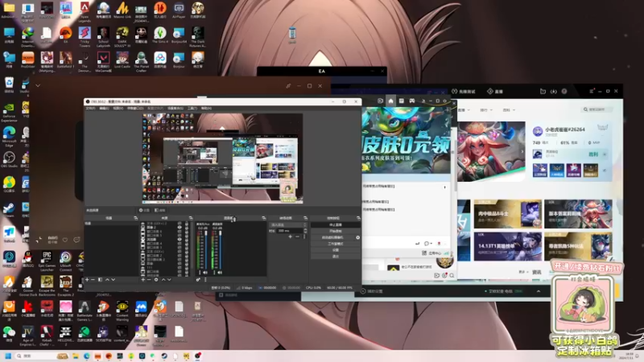Select the Epic Games Launcher desktop icon
Screen dimensions: 644x362
[x=47, y=261]
